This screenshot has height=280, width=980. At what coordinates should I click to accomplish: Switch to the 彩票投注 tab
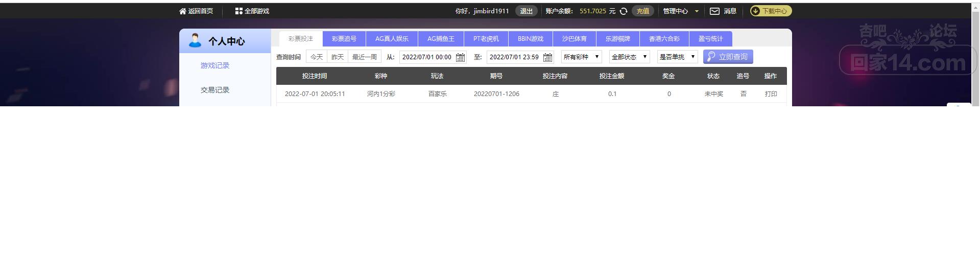click(301, 39)
